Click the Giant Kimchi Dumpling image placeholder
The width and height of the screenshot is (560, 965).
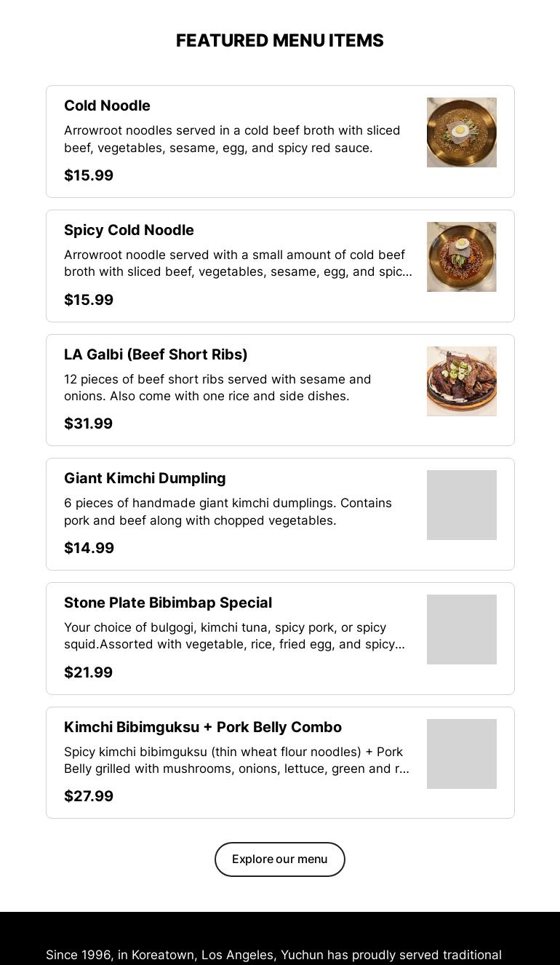pyautogui.click(x=461, y=505)
